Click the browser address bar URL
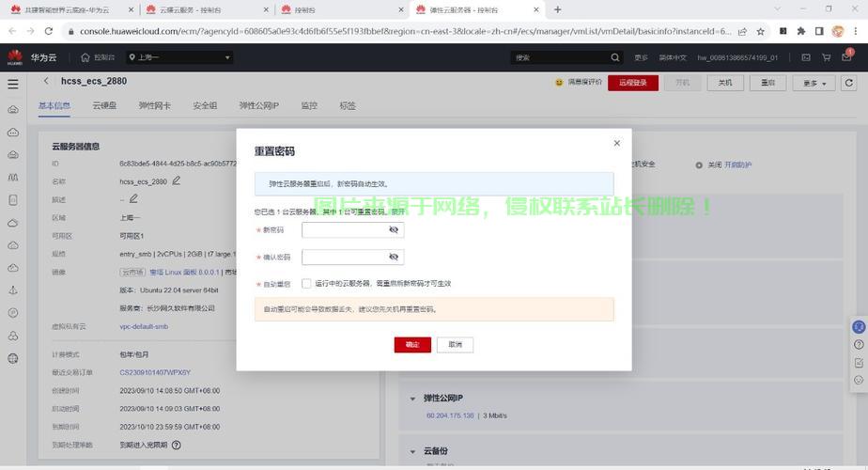 pyautogui.click(x=405, y=32)
